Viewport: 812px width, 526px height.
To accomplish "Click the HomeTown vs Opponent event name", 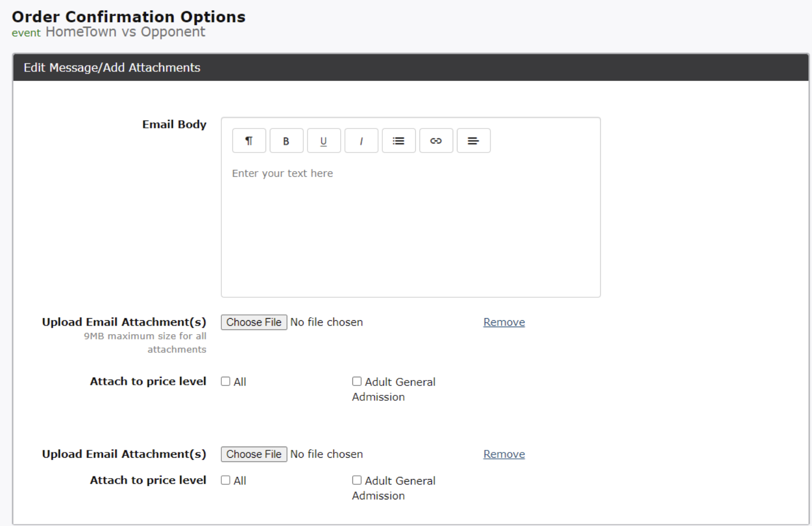I will pyautogui.click(x=125, y=32).
